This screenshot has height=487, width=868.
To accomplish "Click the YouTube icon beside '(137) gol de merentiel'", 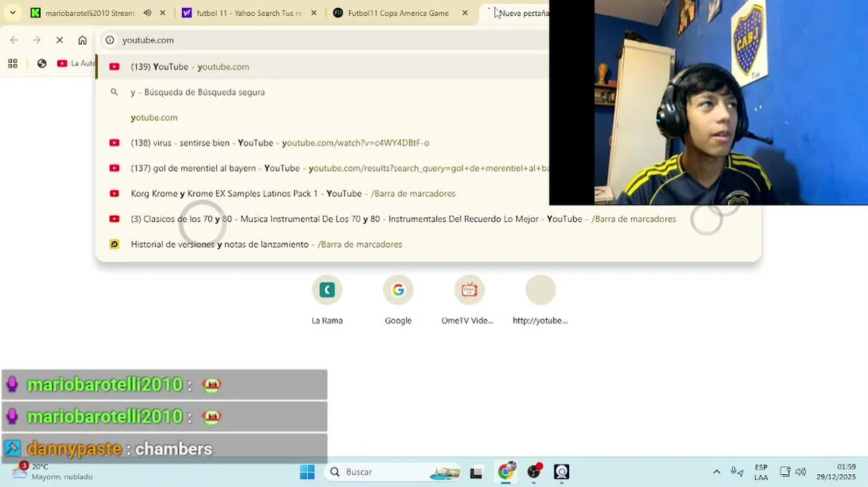I will click(x=114, y=168).
